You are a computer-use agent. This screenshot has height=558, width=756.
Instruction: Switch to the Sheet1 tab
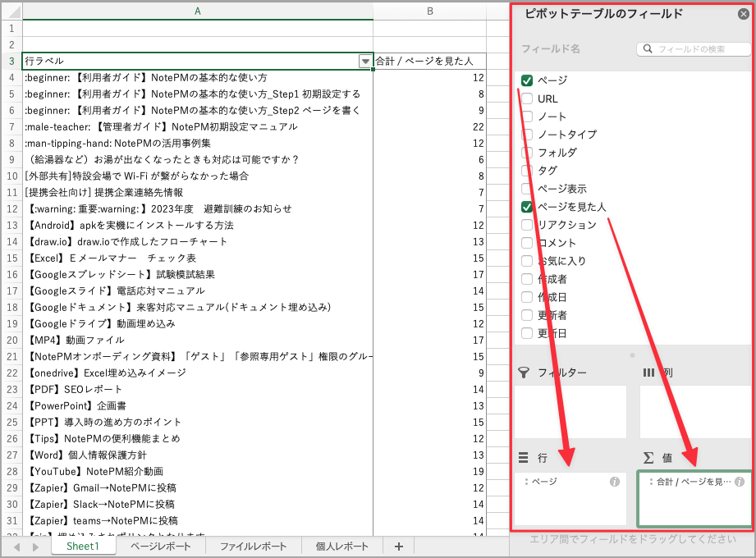(x=83, y=547)
